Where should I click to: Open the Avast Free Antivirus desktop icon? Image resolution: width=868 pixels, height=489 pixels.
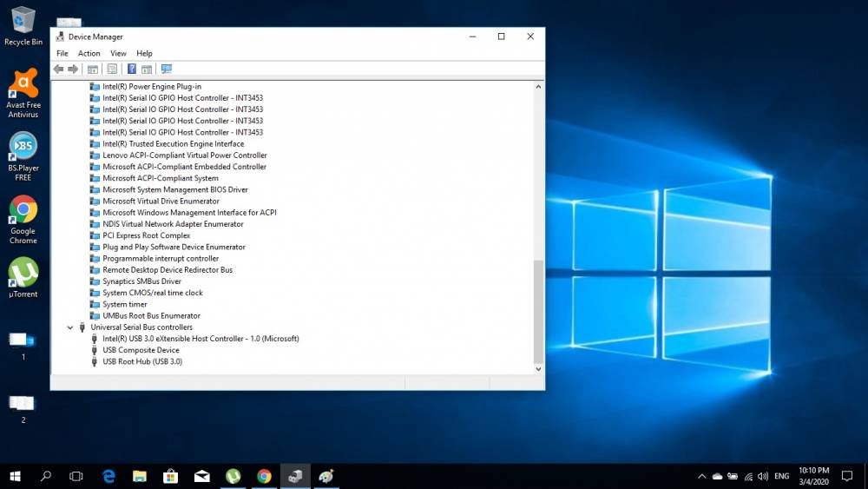pos(23,93)
